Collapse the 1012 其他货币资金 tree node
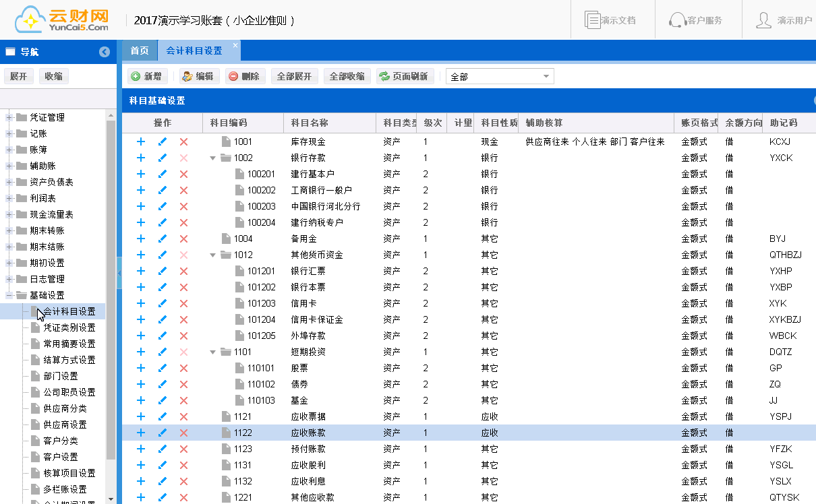816x504 pixels. click(213, 255)
